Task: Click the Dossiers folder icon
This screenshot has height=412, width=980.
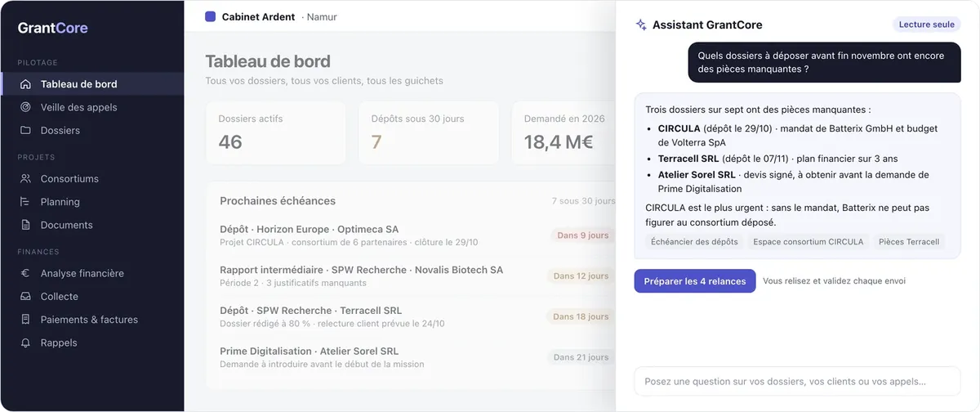Action: tap(25, 130)
